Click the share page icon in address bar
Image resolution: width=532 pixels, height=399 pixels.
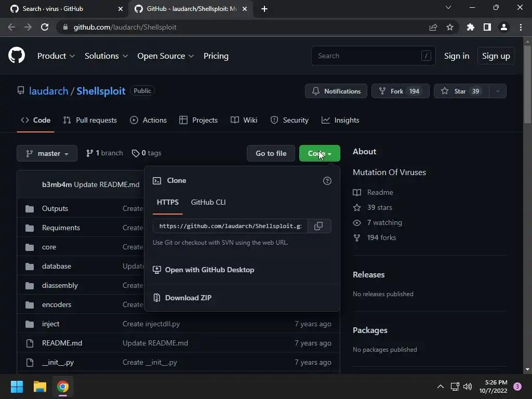pos(433,27)
